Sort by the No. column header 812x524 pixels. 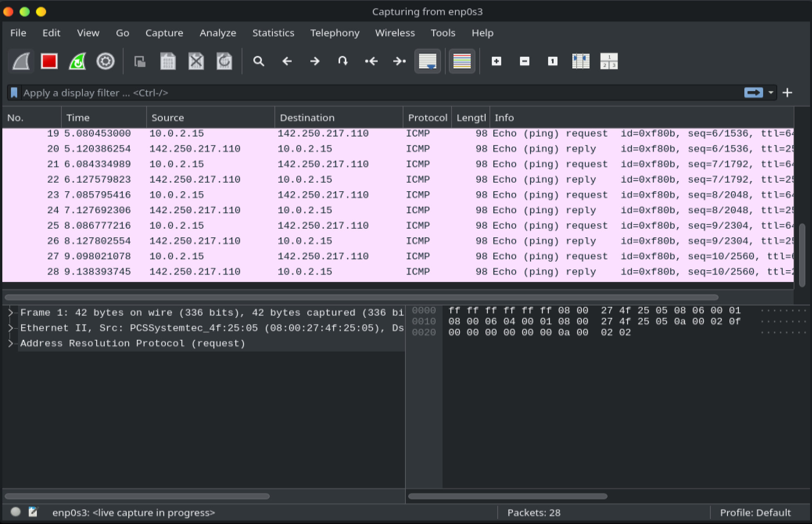[x=32, y=118]
